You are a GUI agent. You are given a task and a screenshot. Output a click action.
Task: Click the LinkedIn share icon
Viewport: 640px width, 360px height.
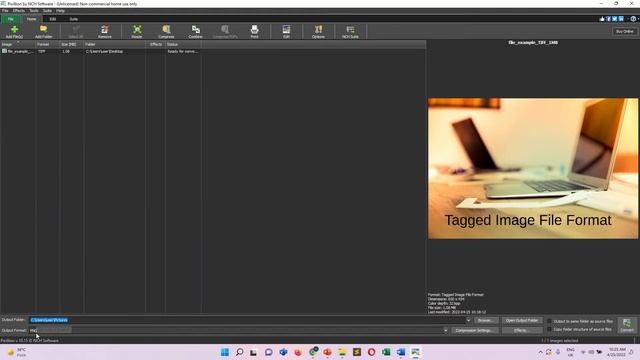click(621, 19)
